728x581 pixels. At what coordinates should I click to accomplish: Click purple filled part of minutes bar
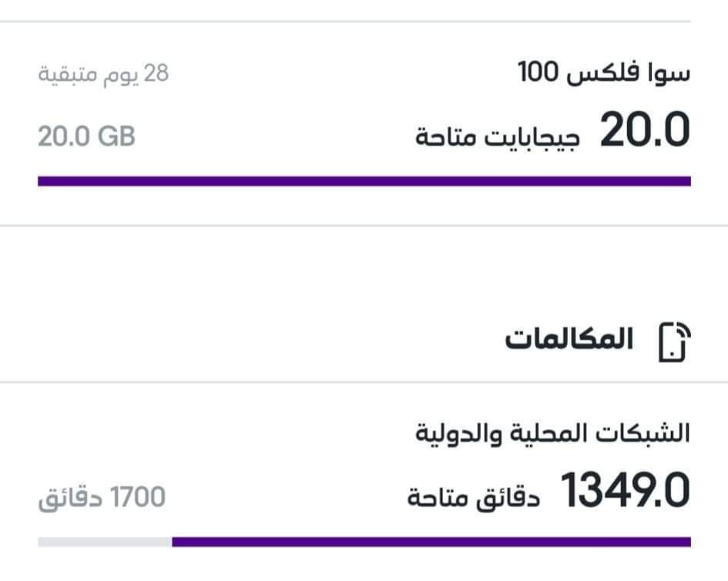(431, 542)
